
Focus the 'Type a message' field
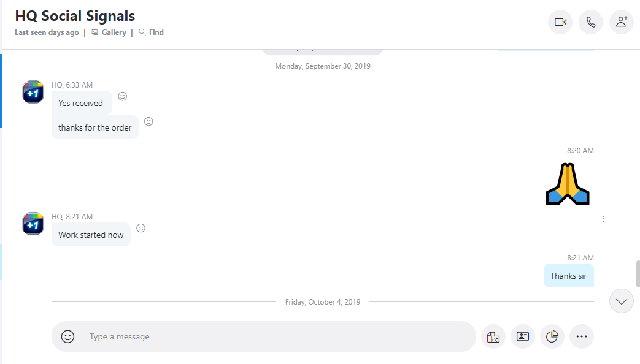tap(282, 336)
